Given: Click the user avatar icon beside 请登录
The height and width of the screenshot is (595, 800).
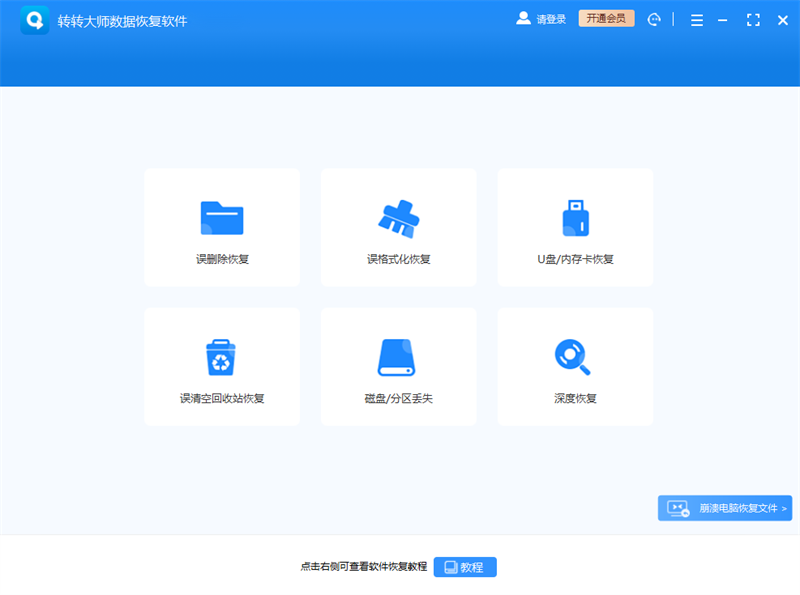Looking at the screenshot, I should (523, 18).
